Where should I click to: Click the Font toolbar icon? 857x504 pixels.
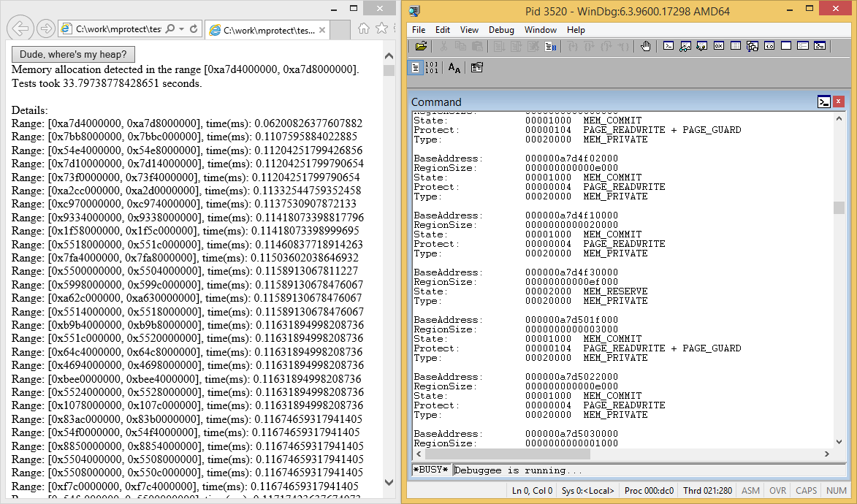coord(454,67)
